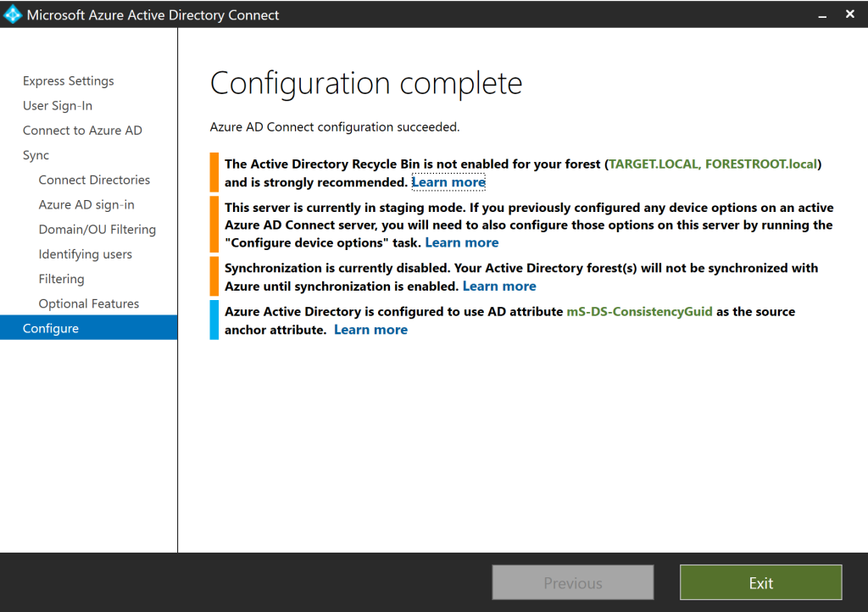This screenshot has width=868, height=612.
Task: Go to Domain/OU Filtering step
Action: pos(97,230)
